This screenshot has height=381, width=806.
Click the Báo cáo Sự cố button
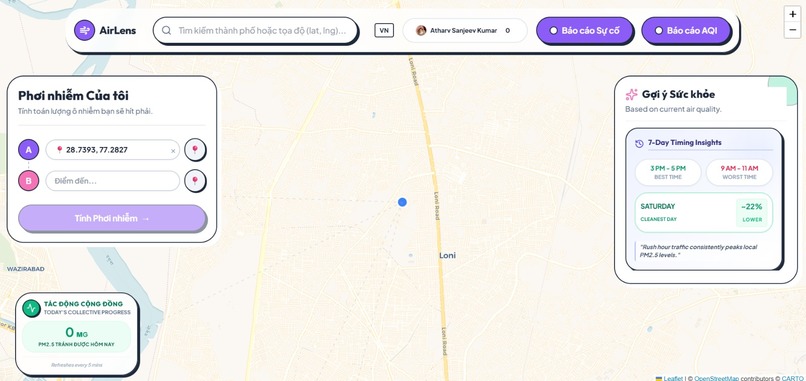pos(584,30)
